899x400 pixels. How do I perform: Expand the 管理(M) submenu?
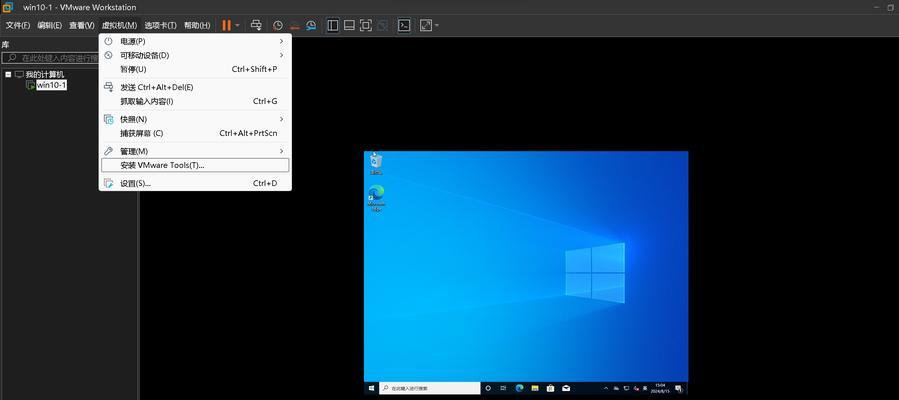coord(195,151)
